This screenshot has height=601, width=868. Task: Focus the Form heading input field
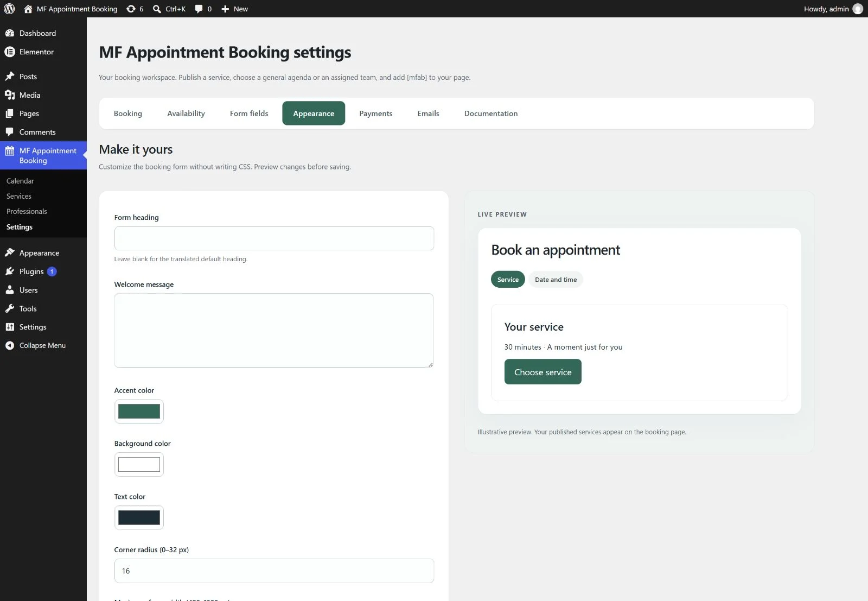(274, 238)
